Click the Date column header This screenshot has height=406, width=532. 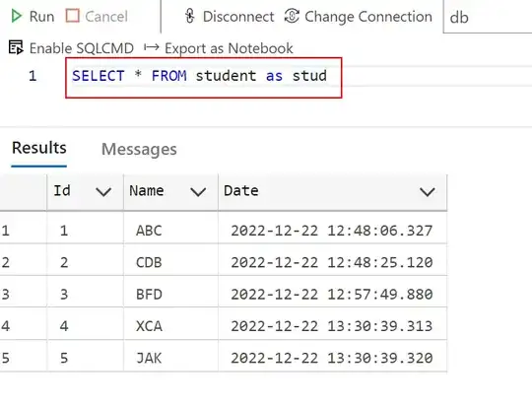(333, 191)
